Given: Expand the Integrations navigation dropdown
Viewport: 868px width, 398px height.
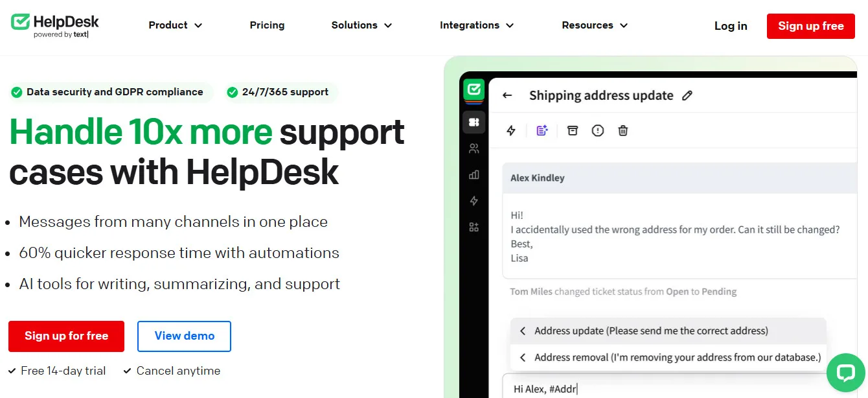Looking at the screenshot, I should click(476, 25).
